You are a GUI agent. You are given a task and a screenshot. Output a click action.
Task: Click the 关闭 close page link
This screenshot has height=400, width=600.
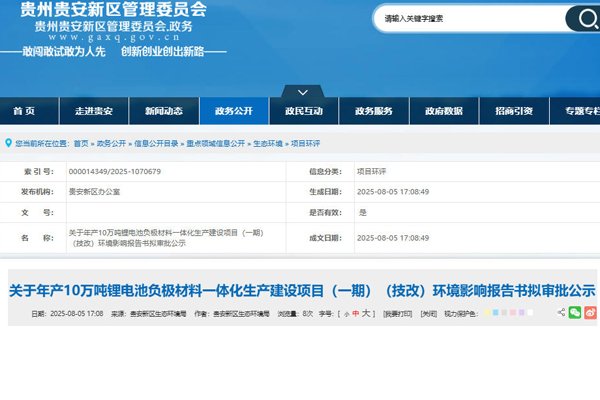(x=429, y=314)
